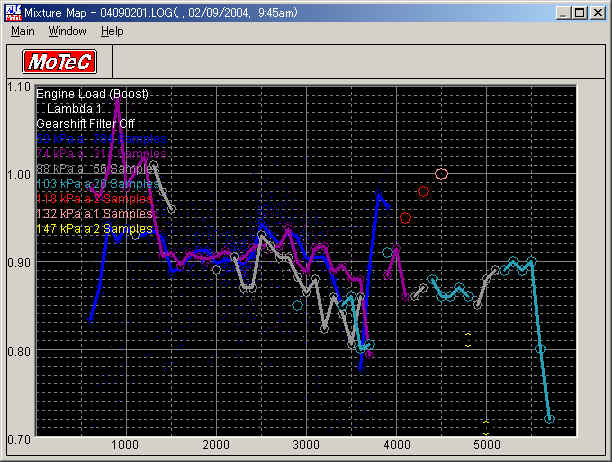The image size is (612, 462).
Task: Click the 0.70 y-axis label
Action: [x=19, y=439]
